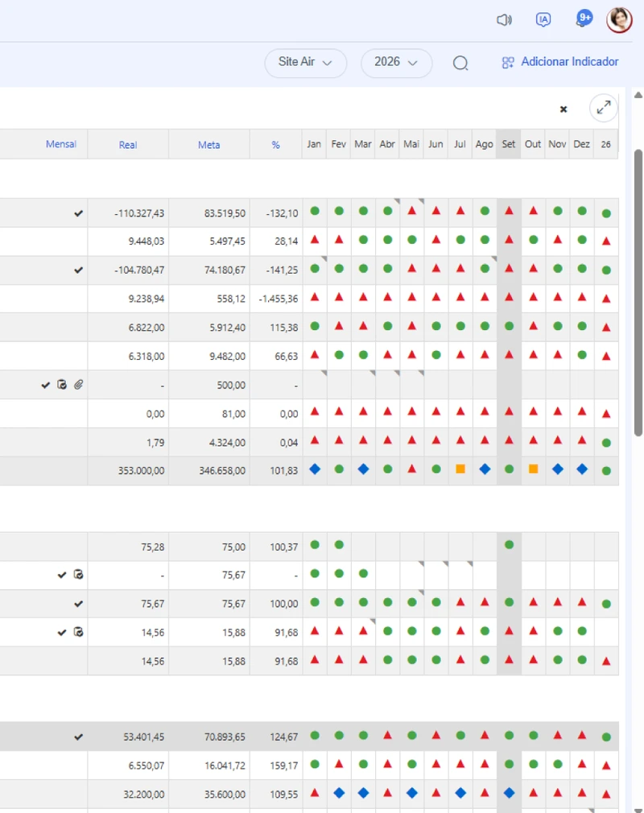Open notifications bell showing 9+

(584, 19)
